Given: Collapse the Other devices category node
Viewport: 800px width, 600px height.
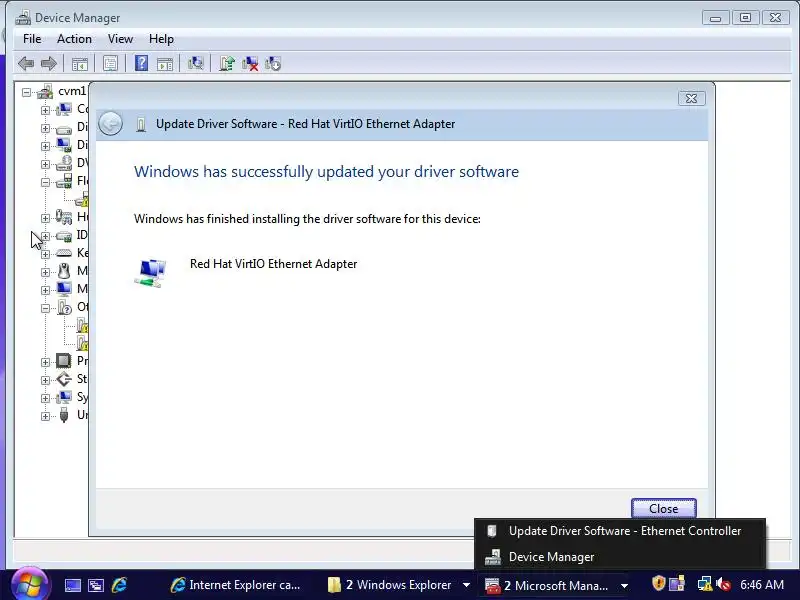Looking at the screenshot, I should click(x=45, y=308).
